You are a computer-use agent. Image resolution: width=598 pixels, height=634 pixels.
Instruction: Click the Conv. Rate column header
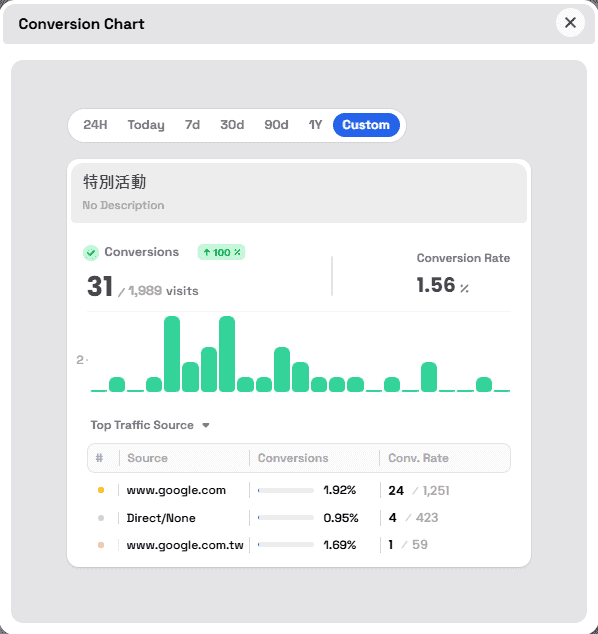418,458
